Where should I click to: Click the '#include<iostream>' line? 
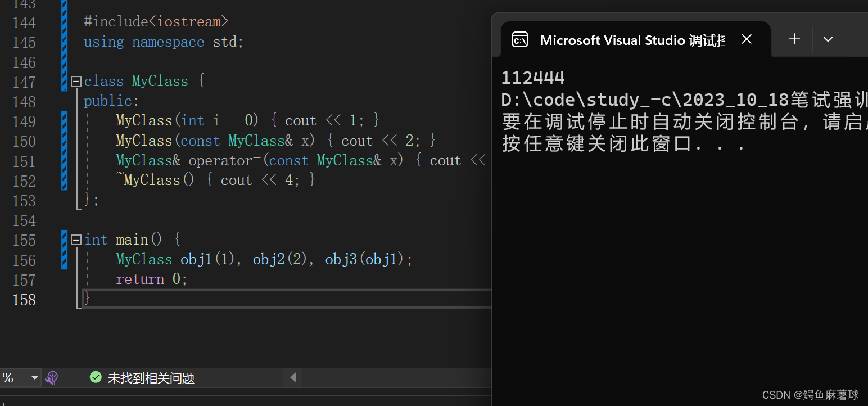coord(156,22)
